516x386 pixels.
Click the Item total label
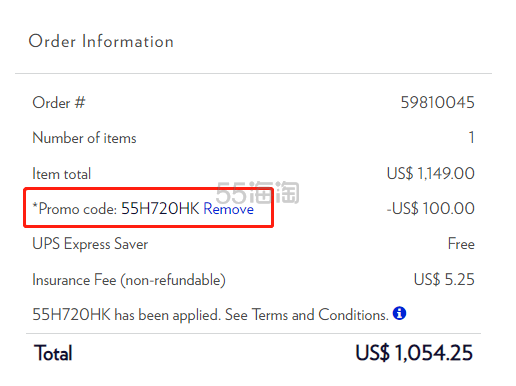point(62,174)
